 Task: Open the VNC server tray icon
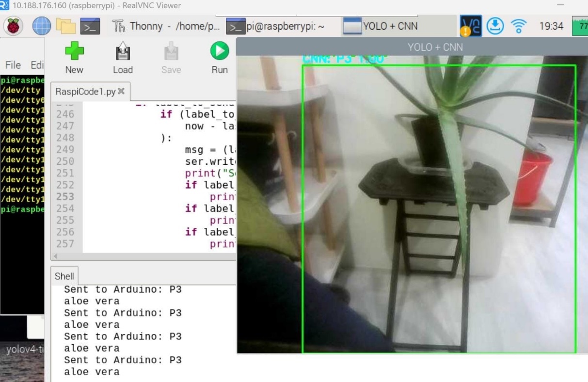[x=471, y=26]
